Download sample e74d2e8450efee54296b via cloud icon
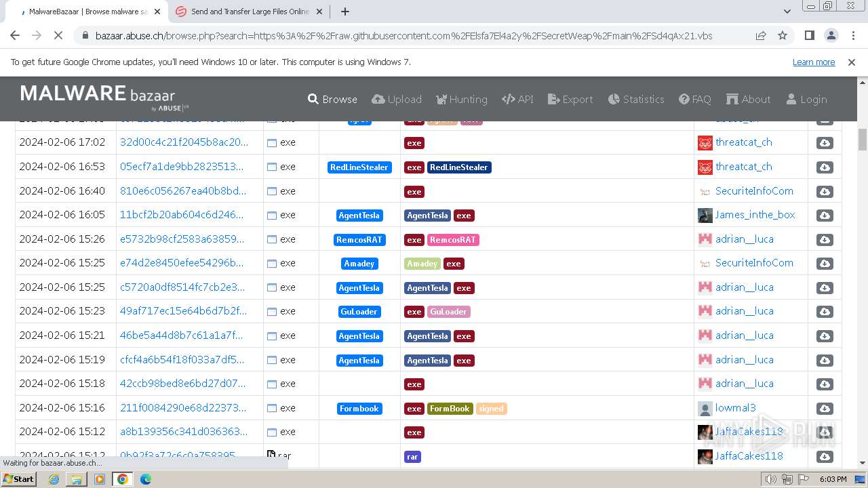 tap(825, 264)
